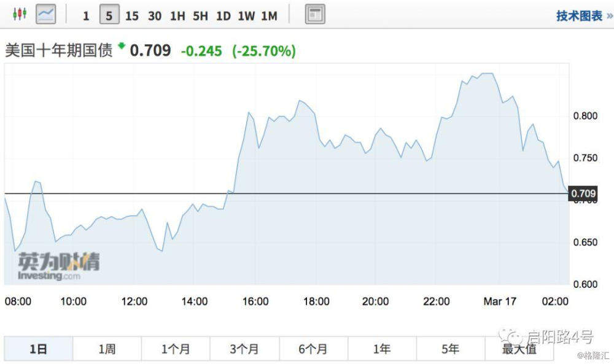614x364 pixels.
Task: Switch to candlestick chart type icon
Action: [20, 15]
